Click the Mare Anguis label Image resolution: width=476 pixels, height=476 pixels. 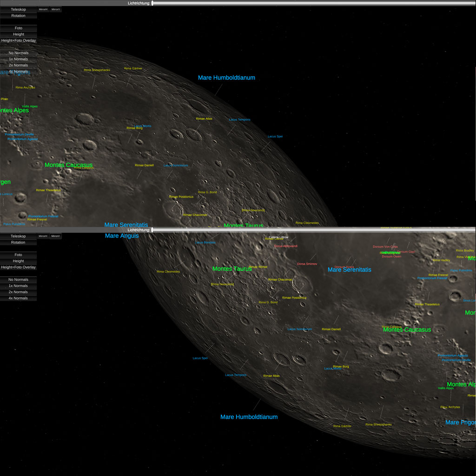point(122,236)
